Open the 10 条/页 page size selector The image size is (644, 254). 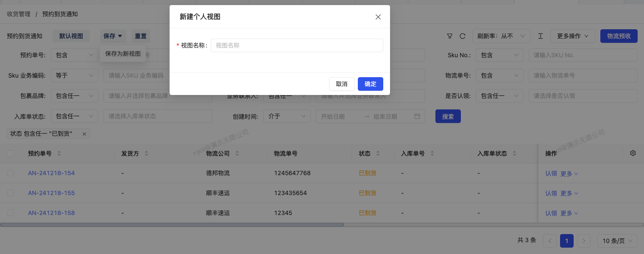(617, 241)
